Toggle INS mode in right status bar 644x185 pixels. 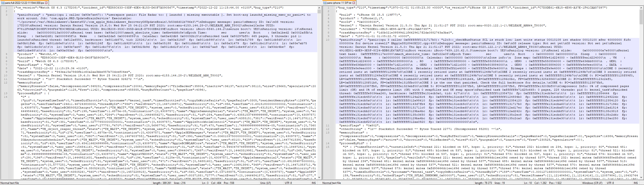636,183
